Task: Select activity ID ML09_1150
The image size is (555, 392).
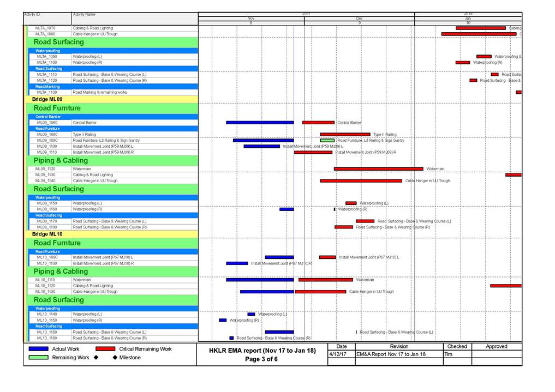Action: (47, 203)
